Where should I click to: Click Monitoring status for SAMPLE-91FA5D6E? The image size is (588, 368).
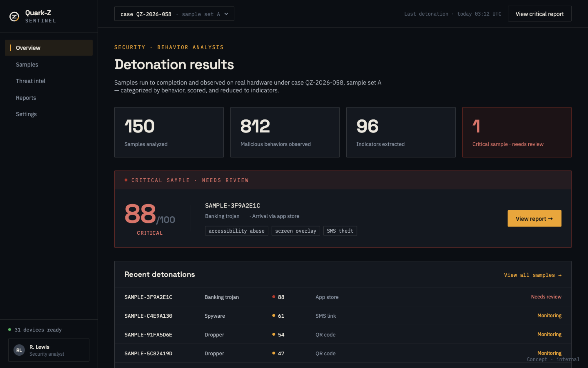549,334
